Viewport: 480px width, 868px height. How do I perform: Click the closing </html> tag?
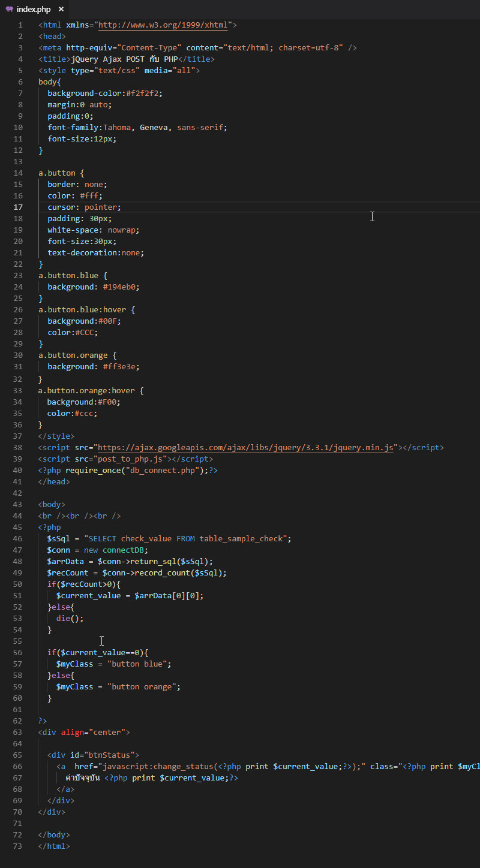[x=55, y=846]
